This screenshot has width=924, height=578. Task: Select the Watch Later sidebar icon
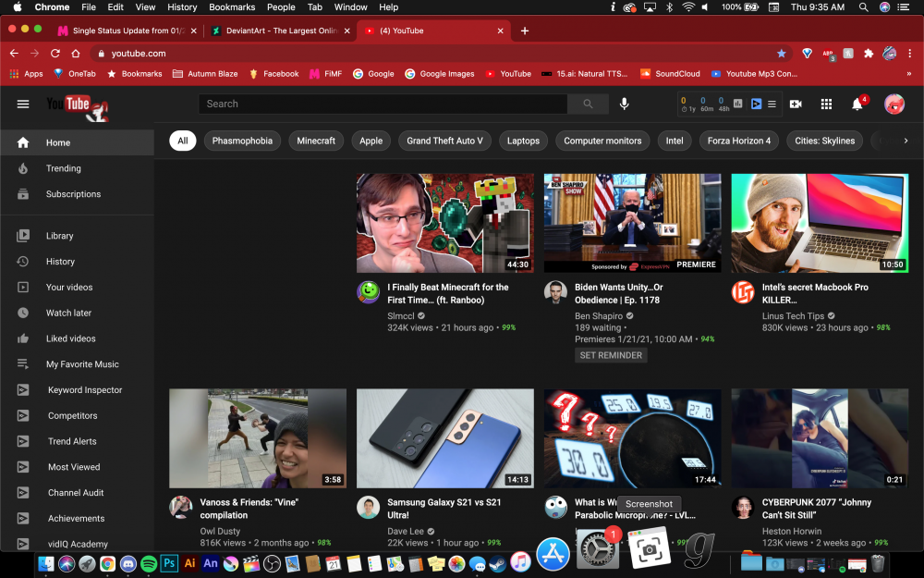[21, 313]
